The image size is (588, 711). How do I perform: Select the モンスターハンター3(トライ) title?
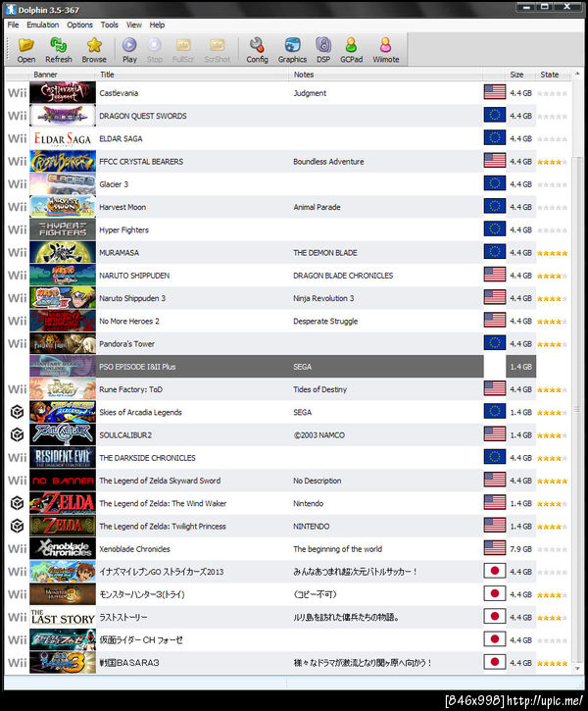[x=142, y=594]
